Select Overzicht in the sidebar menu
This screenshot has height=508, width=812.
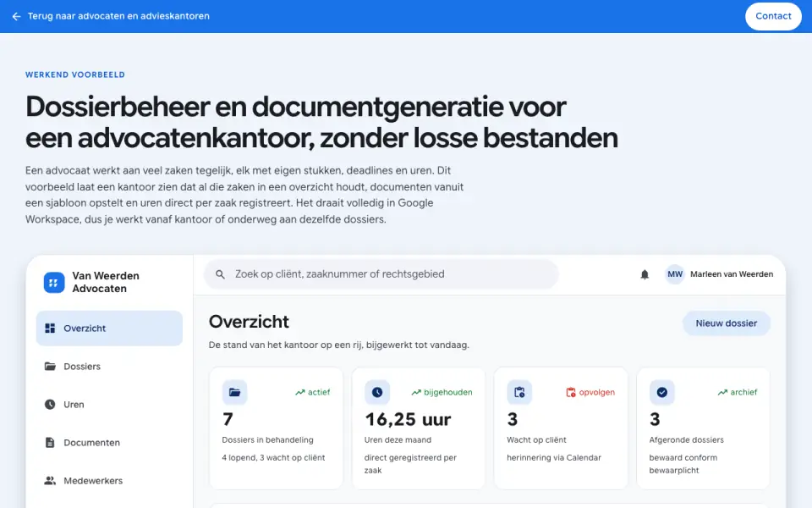[109, 329]
